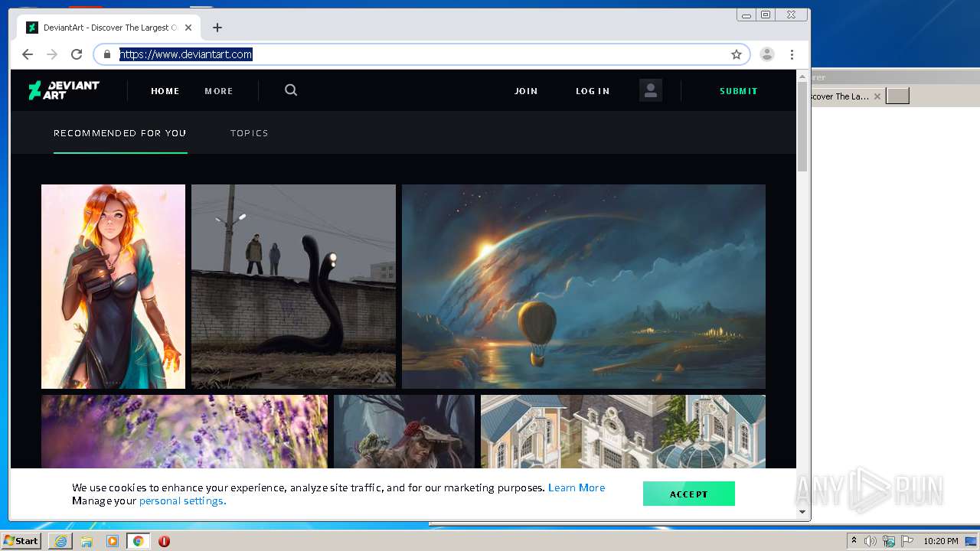Open the black creature by wall artwork
Image resolution: width=980 pixels, height=551 pixels.
(293, 286)
